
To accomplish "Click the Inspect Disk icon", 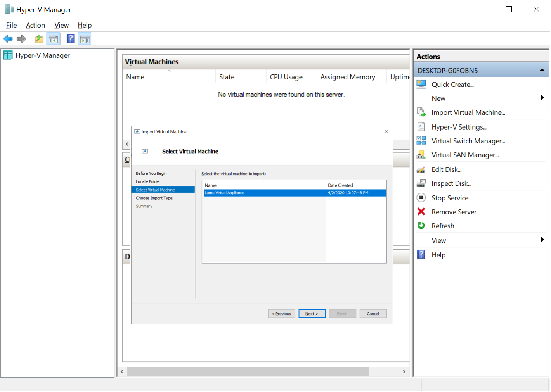I will pyautogui.click(x=421, y=183).
